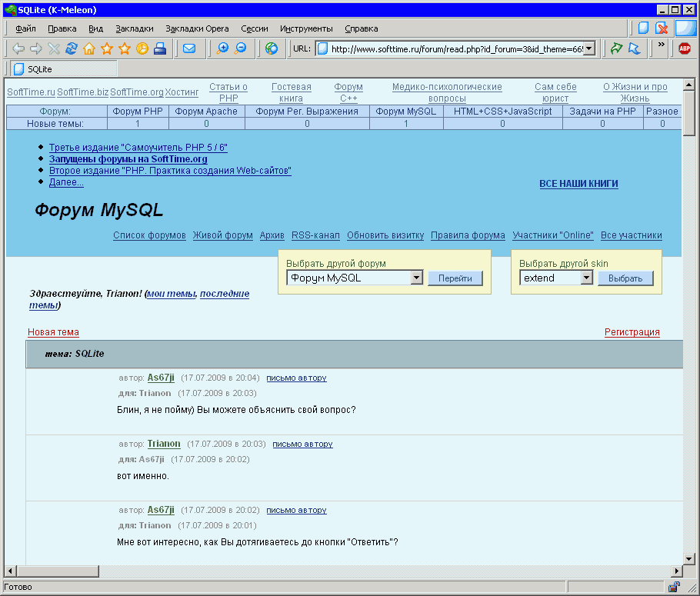Click the second star favorites icon

click(125, 48)
